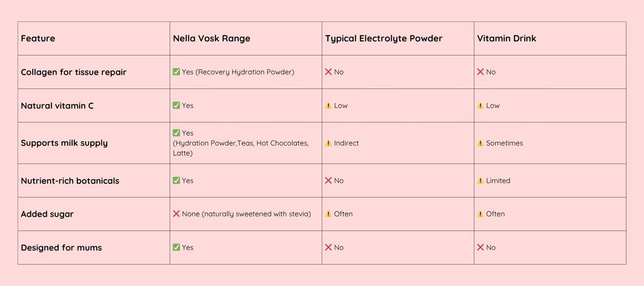Click warning icon next to Low under Electrolyte Powder
The width and height of the screenshot is (644, 286).
point(328,106)
